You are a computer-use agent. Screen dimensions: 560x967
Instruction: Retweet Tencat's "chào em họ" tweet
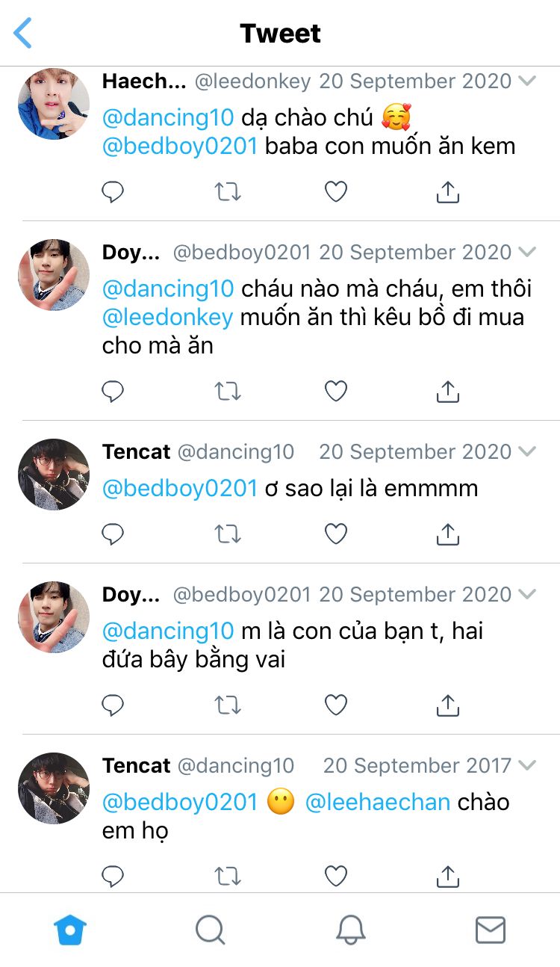pyautogui.click(x=228, y=875)
